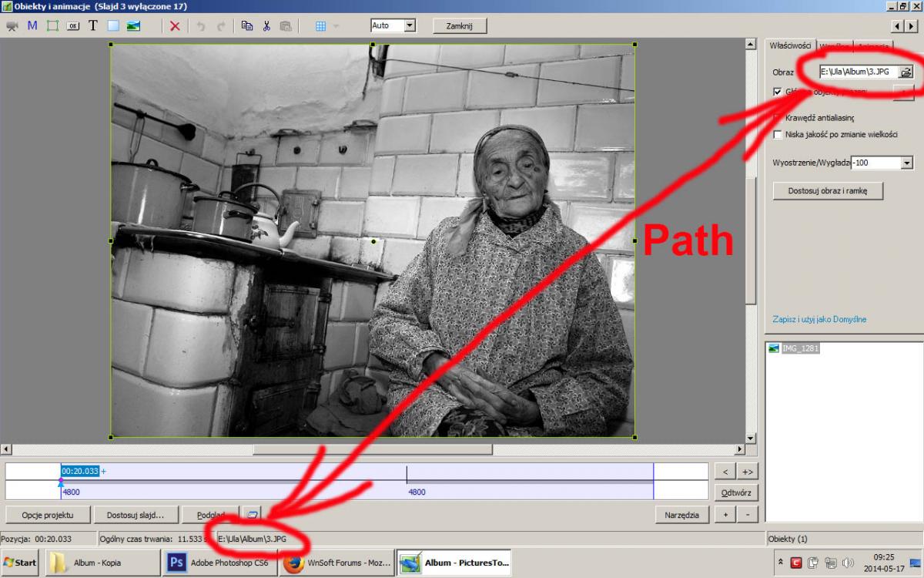
Task: Expand the Wyostrzenie/Wygładzenie -100 dropdown
Action: coord(906,163)
